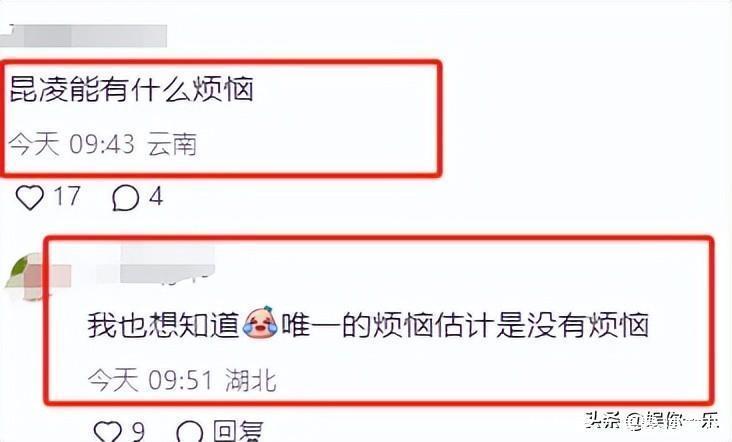The width and height of the screenshot is (732, 442).
Task: Click the comment text 昆凌能有什么烦恼
Action: coord(132,89)
